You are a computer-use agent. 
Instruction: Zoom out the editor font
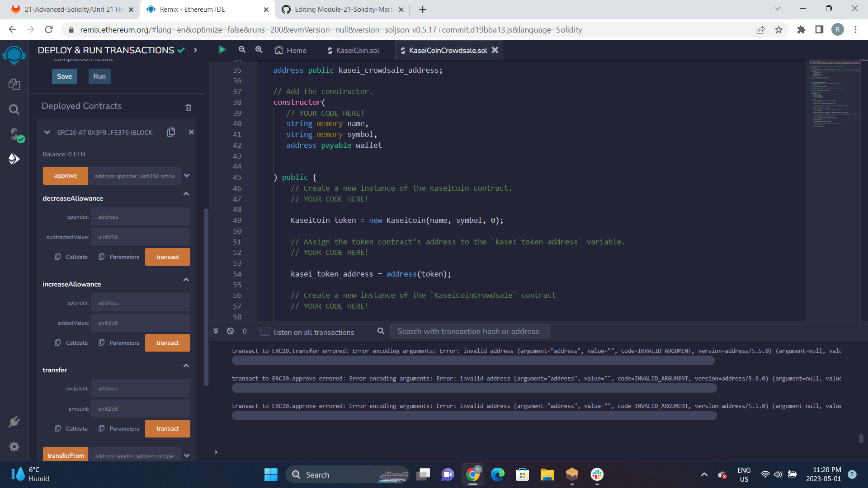point(242,50)
